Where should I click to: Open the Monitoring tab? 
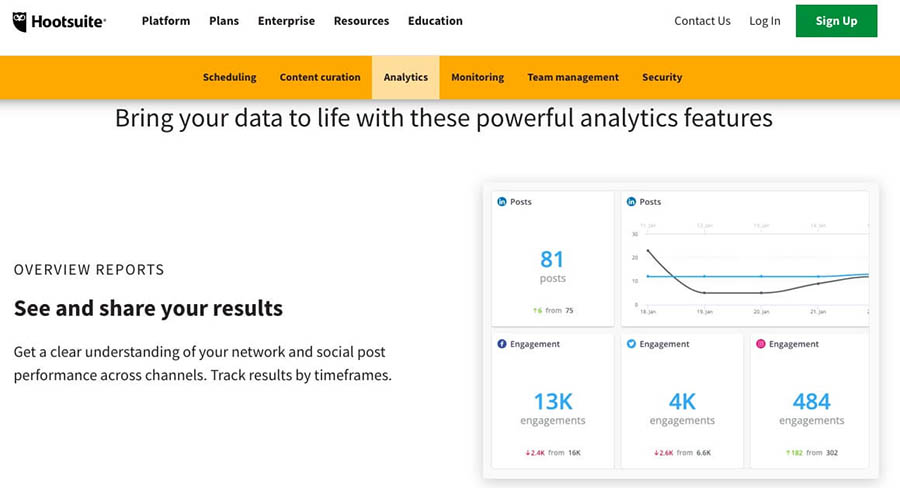(477, 77)
